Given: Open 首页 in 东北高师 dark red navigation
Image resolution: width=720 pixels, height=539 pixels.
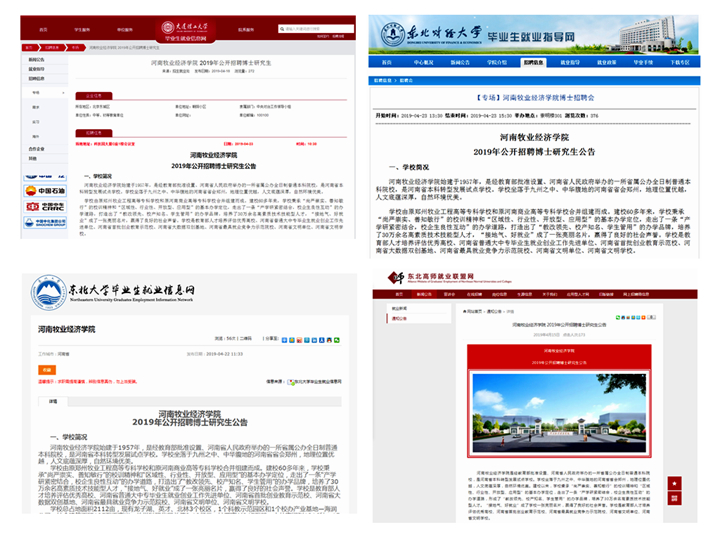Looking at the screenshot, I should [399, 294].
